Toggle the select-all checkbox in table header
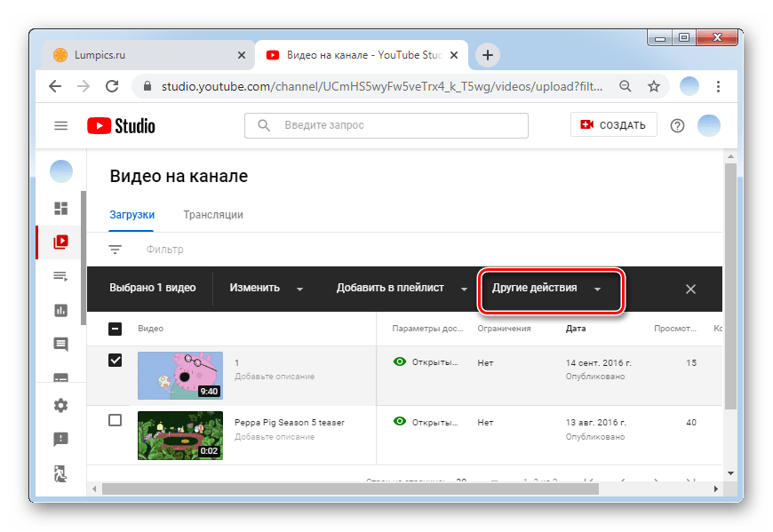Image resolution: width=773 pixels, height=532 pixels. [x=116, y=329]
